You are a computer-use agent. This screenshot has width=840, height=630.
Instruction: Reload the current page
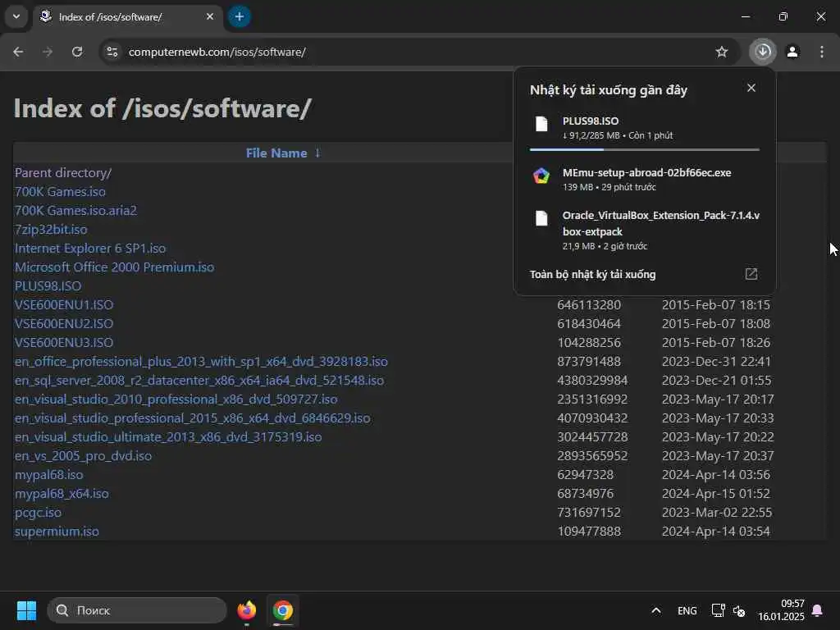[77, 52]
